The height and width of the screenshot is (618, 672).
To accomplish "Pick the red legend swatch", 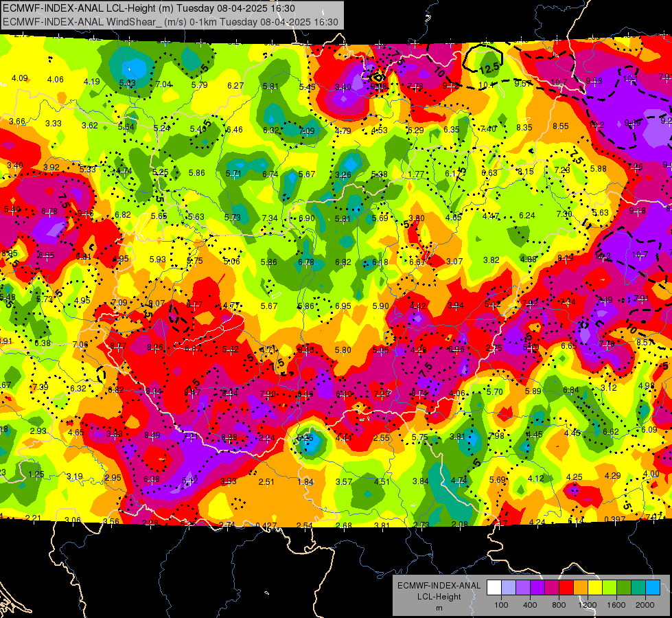I will point(566,588).
